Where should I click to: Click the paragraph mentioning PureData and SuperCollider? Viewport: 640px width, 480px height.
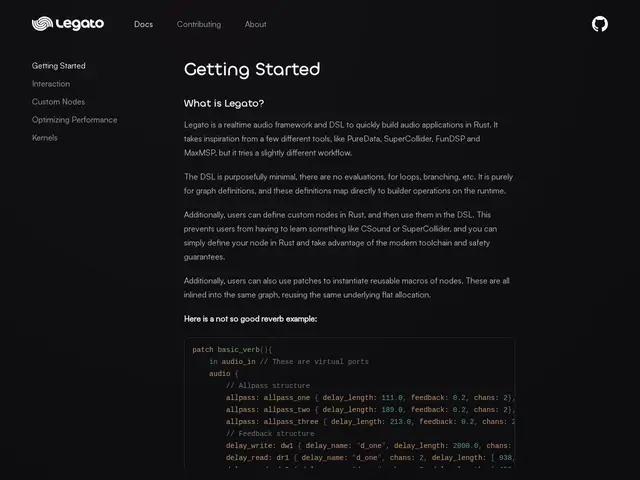point(341,139)
